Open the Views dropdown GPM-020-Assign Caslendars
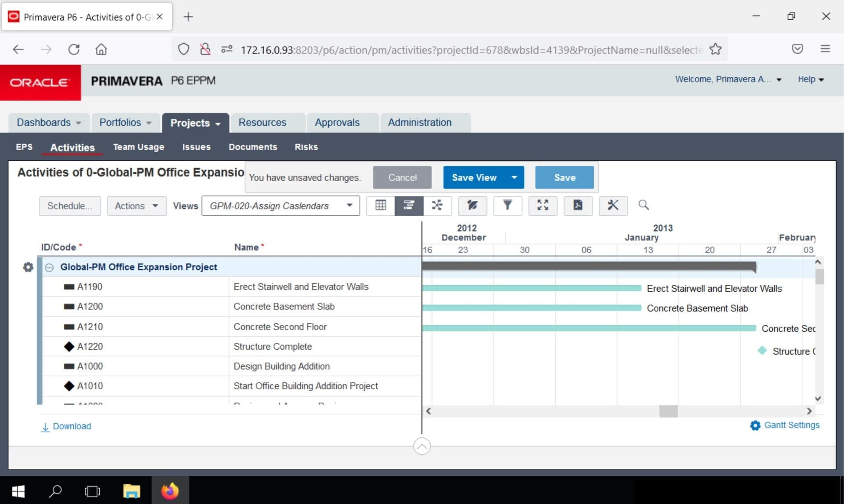Image resolution: width=844 pixels, height=504 pixels. point(280,206)
